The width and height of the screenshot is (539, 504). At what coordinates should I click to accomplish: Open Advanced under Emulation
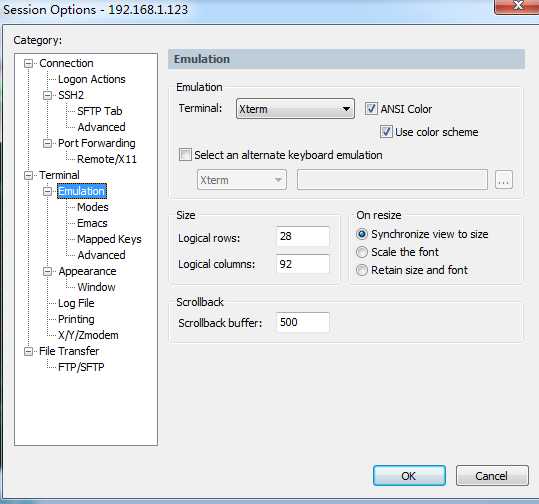(101, 255)
